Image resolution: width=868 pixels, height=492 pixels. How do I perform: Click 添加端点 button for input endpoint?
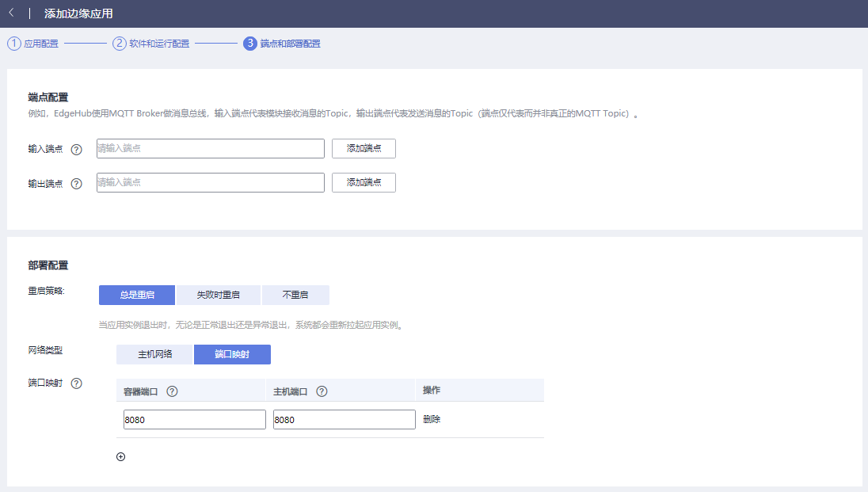364,148
